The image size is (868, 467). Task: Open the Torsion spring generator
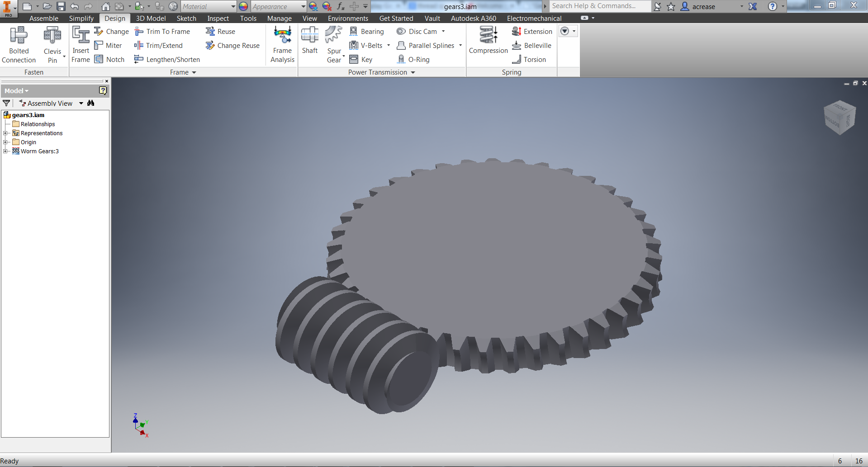(529, 60)
